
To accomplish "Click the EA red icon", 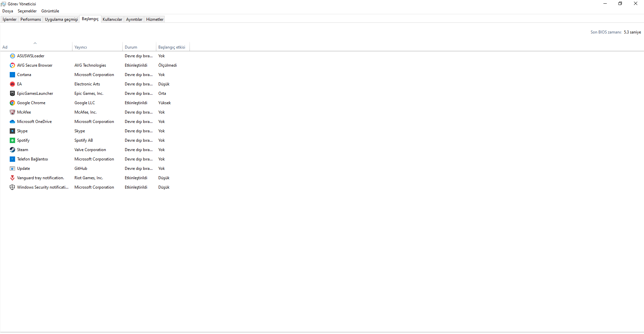I will coord(12,84).
